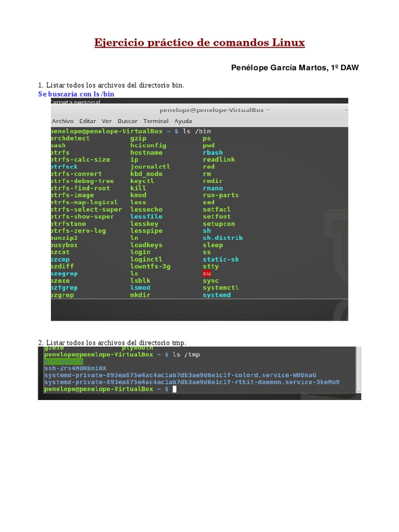Viewport: 399px width, 532px height.
Task: Select the 'login' entry in the listing
Action: point(140,252)
